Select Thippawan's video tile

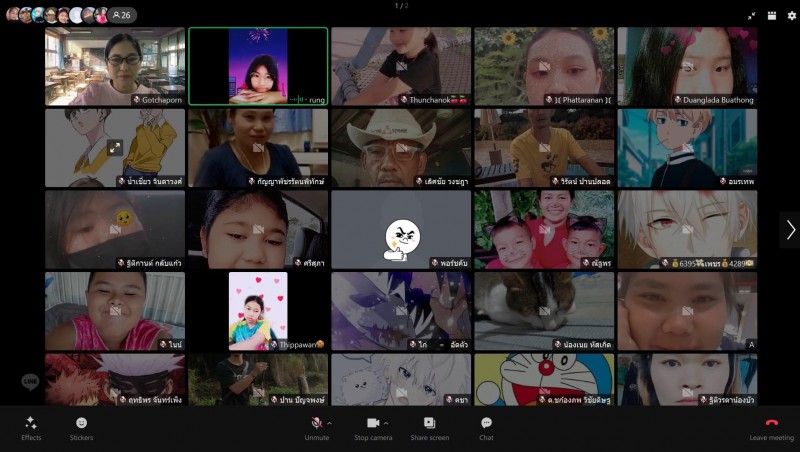tap(258, 311)
